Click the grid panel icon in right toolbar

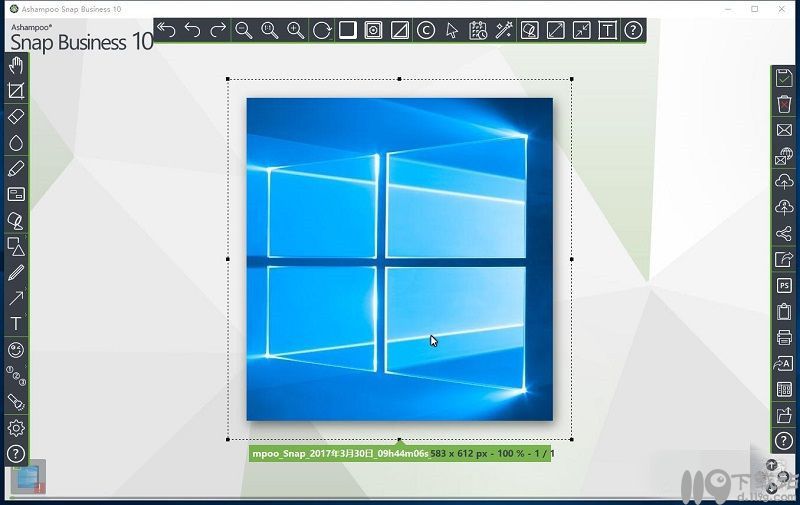coord(784,389)
